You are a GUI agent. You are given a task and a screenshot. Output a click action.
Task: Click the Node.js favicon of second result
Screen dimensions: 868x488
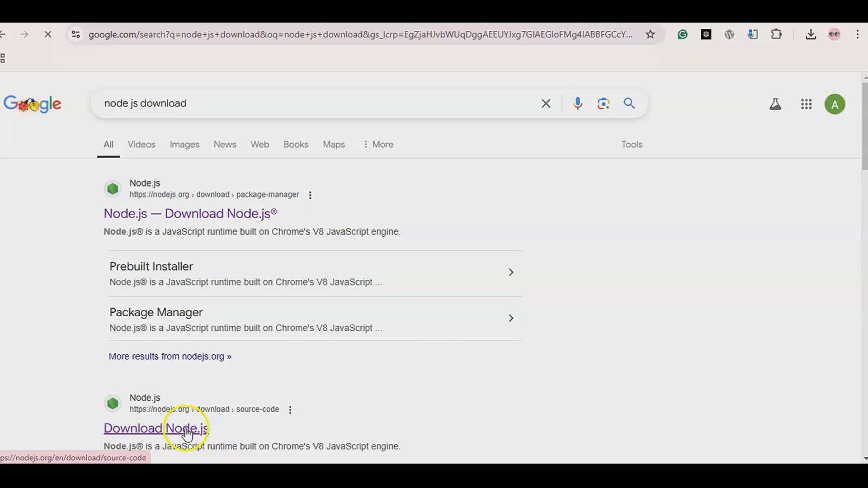113,404
